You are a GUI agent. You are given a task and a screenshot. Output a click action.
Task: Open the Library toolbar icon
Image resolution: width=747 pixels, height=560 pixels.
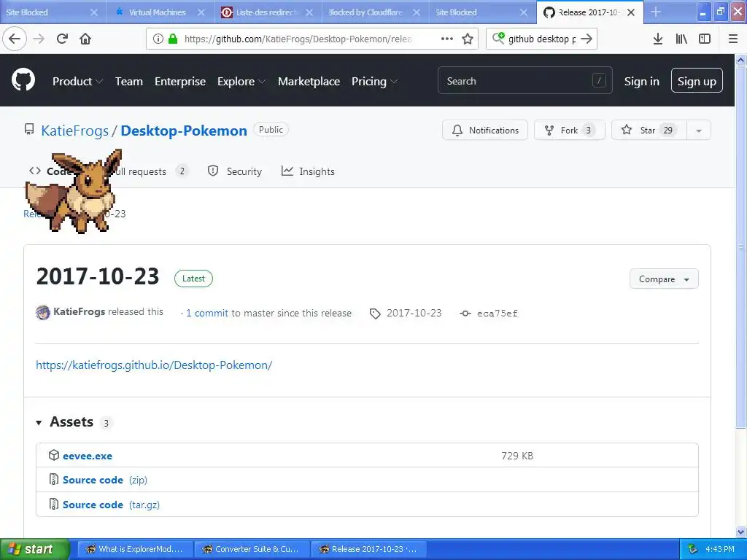(x=681, y=39)
